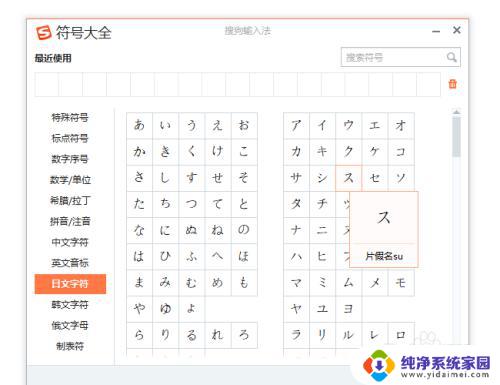Image resolution: width=500 pixels, height=385 pixels.
Task: Insert katakana オ
Action: 401,125
